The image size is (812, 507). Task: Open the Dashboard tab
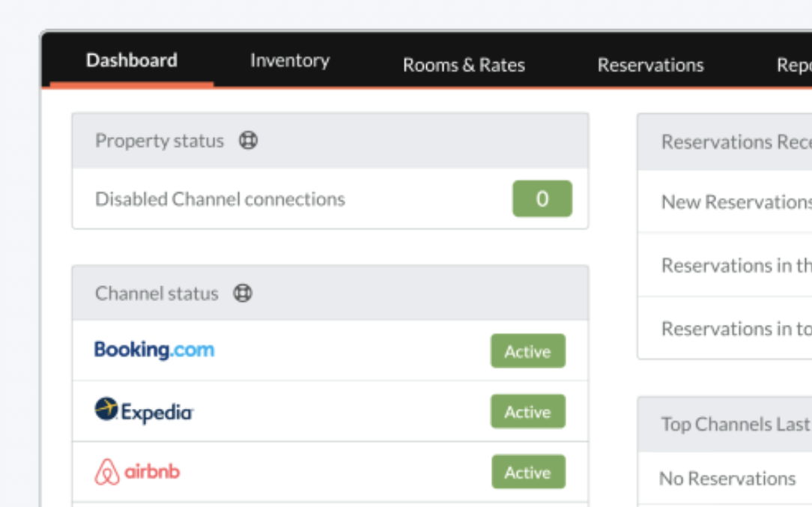(x=132, y=61)
